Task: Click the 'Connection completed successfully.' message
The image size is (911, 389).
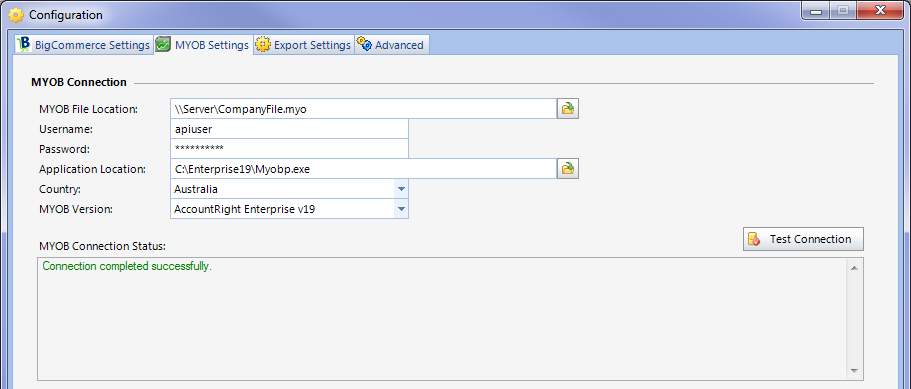Action: 127,267
